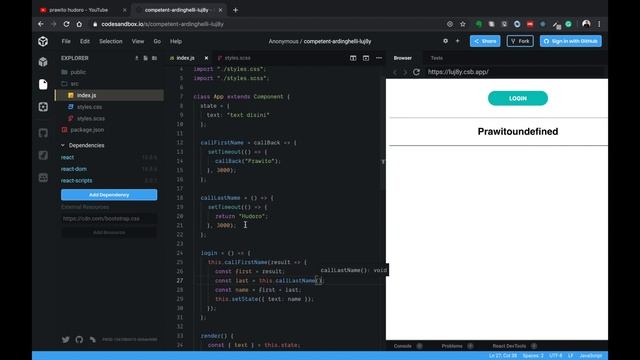Click Chrome reload page button

click(x=66, y=24)
